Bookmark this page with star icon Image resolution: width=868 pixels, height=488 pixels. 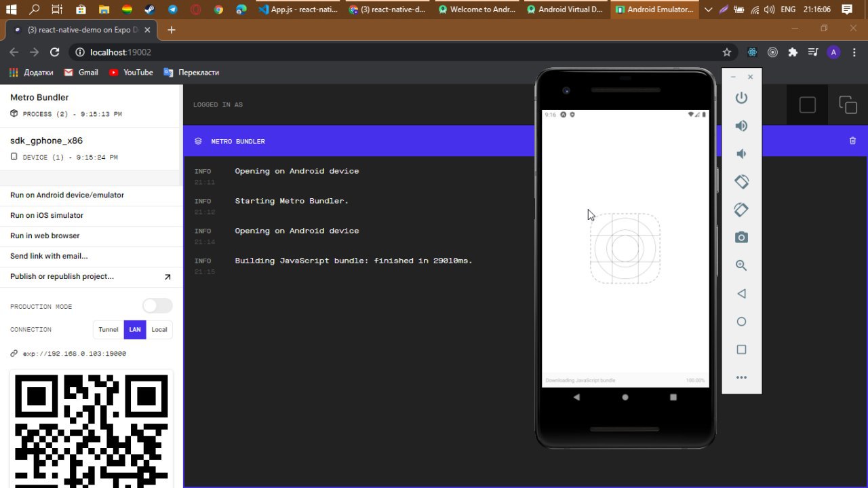(x=727, y=52)
